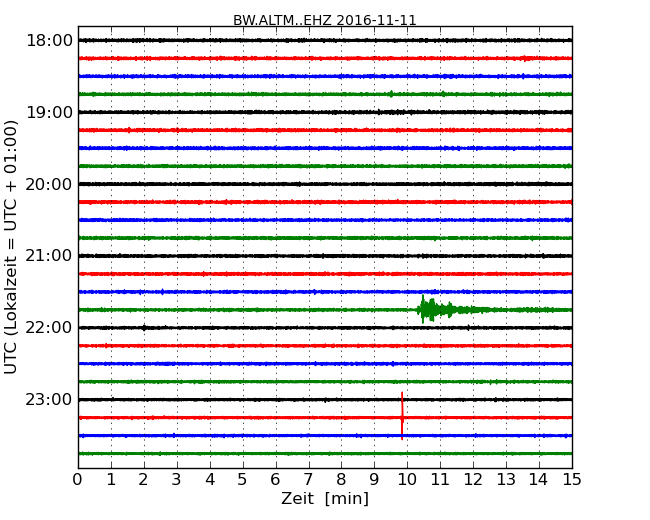Screen dimensions: 650x520
Task: Click the 22:00 time label
Action: 49,328
